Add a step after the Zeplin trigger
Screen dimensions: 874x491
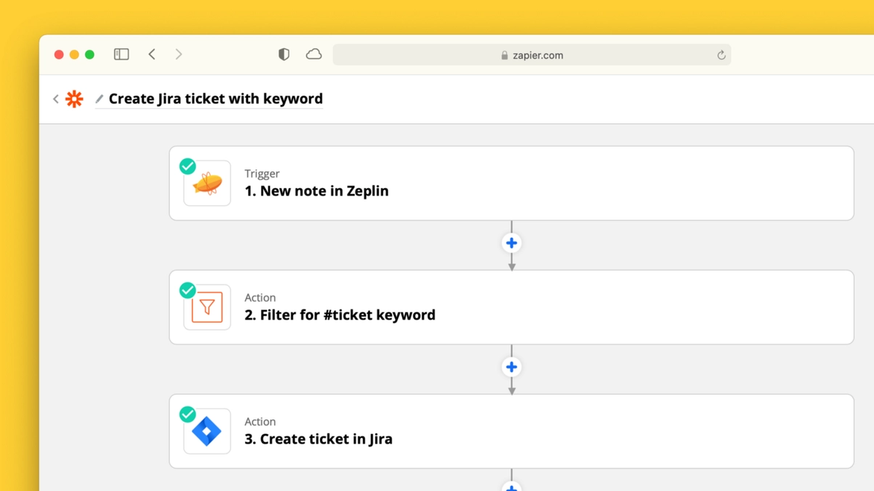511,243
